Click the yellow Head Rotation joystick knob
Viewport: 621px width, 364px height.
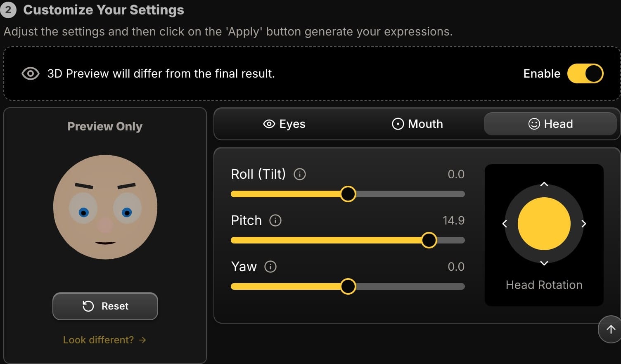tap(544, 224)
